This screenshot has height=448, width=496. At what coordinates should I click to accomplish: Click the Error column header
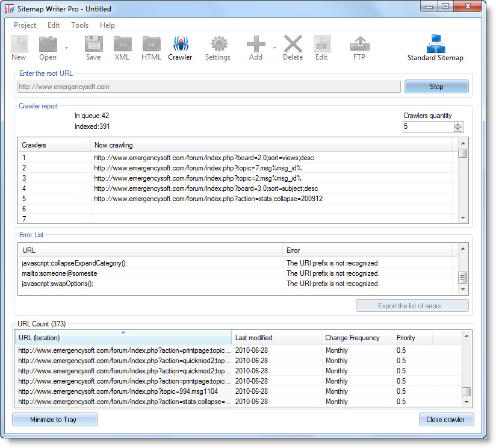click(368, 250)
